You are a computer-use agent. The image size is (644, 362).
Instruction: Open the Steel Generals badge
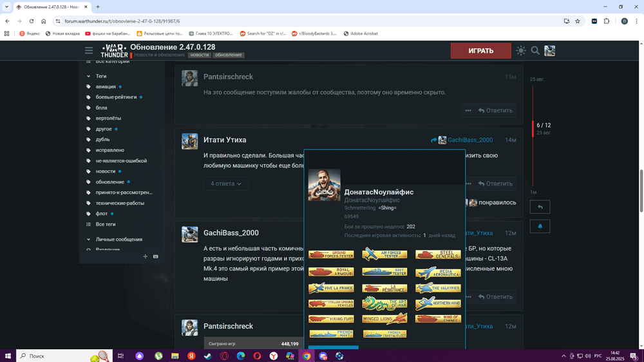(438, 254)
